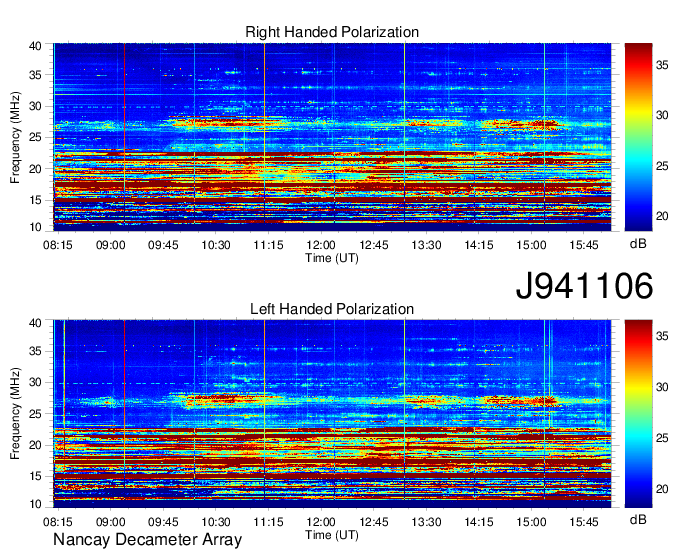Click the "09:45" tick under Left Handed plot
Viewport: 680px width, 552px height.
click(163, 522)
